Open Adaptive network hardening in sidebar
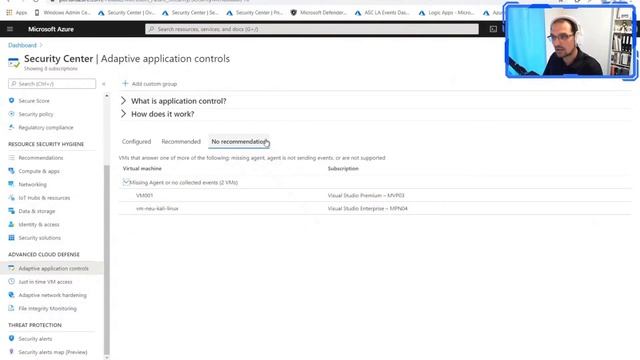This screenshot has width=640, height=360. click(x=52, y=295)
